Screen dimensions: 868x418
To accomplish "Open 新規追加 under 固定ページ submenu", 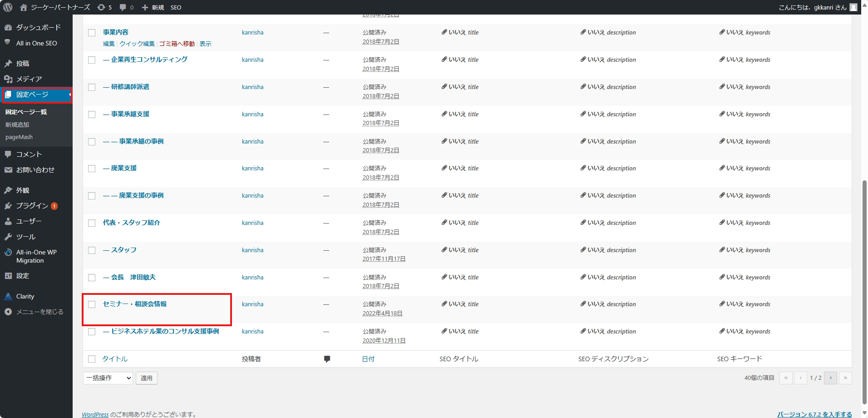I will click(x=17, y=124).
